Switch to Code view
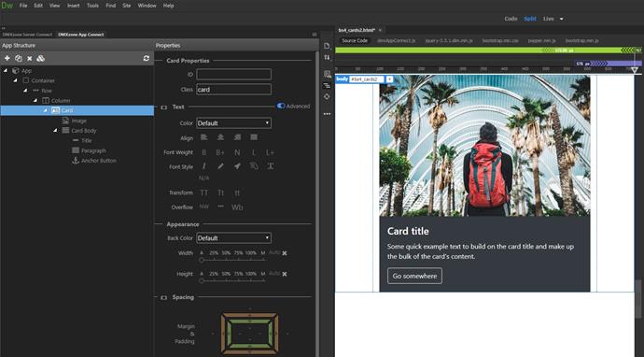This screenshot has height=357, width=644. click(511, 19)
